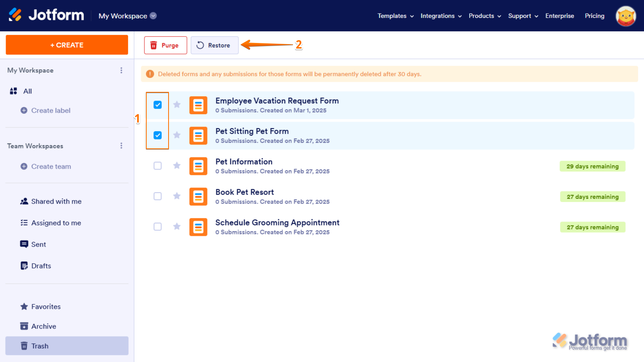Go to Shared with me section
The width and height of the screenshot is (644, 362).
(x=56, y=201)
